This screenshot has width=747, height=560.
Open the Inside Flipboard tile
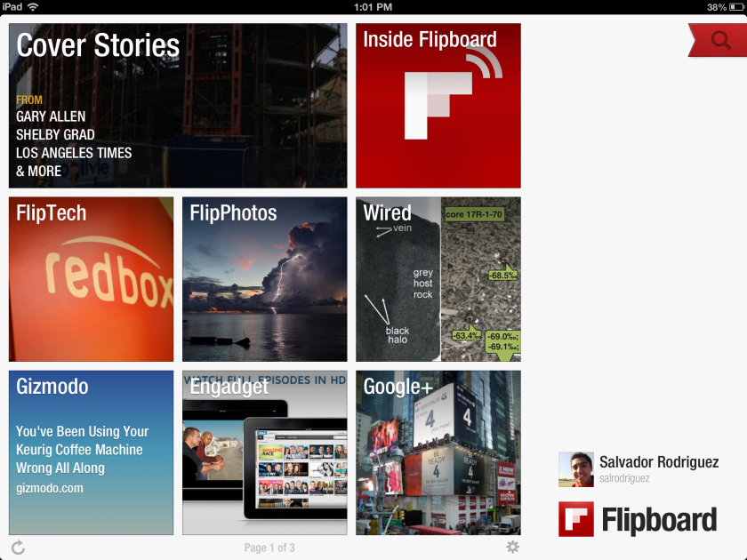click(x=438, y=106)
